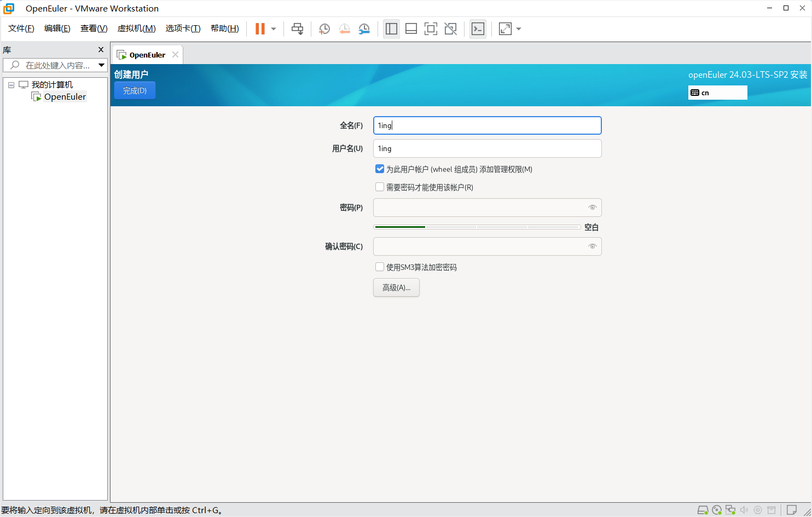Screen dimensions: 812x517
Task: Toggle the thumbnail bar view icon
Action: pyautogui.click(x=411, y=29)
